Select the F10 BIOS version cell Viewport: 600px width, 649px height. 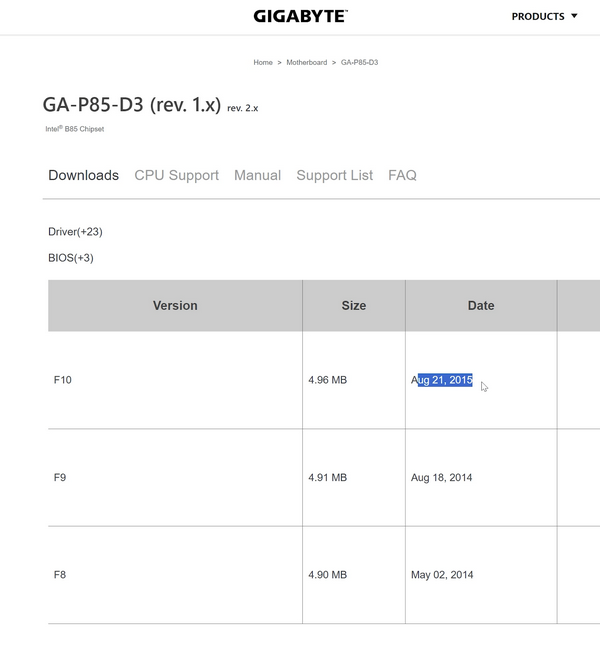click(x=62, y=380)
